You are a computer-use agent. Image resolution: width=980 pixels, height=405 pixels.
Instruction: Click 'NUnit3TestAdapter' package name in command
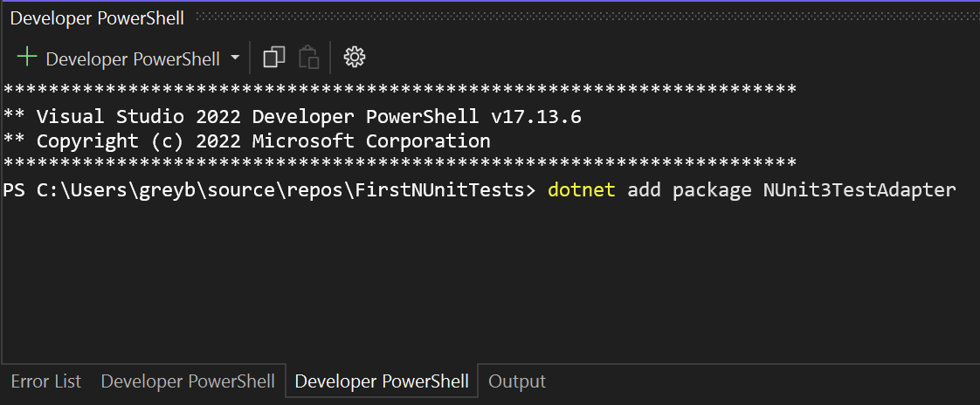pyautogui.click(x=859, y=190)
